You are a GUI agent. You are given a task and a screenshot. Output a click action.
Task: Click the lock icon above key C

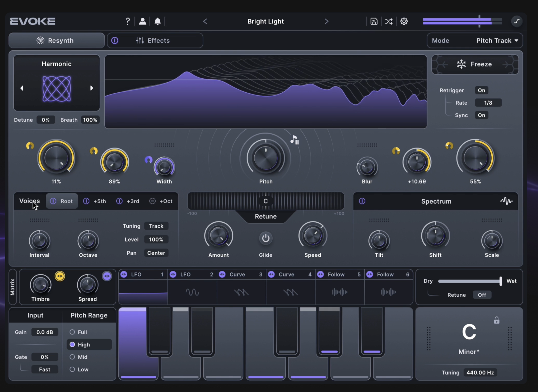click(x=497, y=320)
